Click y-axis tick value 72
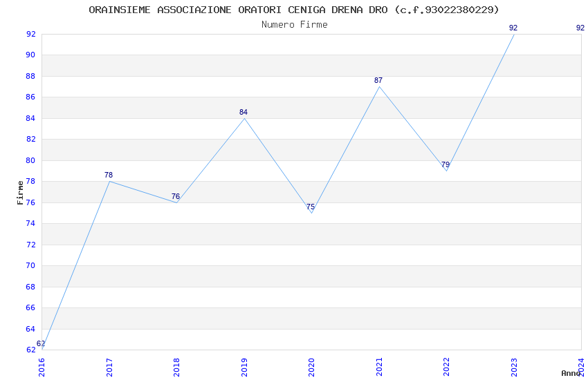Viewport: 588px width, 380px height. click(30, 245)
